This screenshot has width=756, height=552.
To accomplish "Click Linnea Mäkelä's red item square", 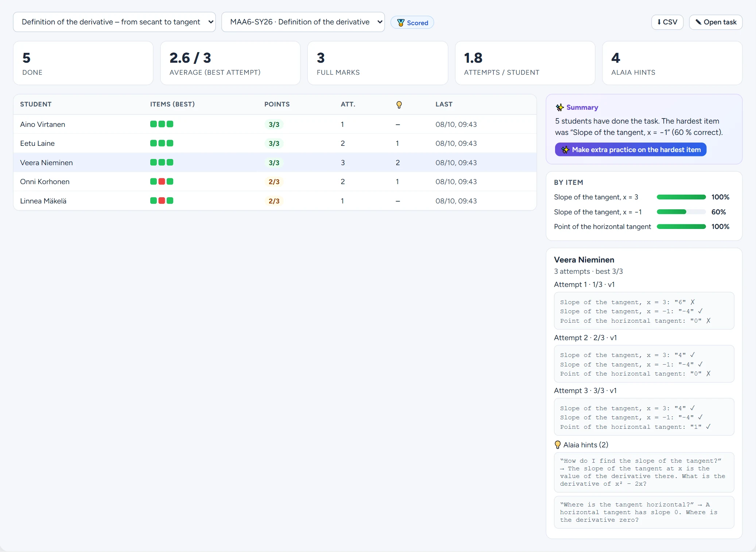I will 162,201.
